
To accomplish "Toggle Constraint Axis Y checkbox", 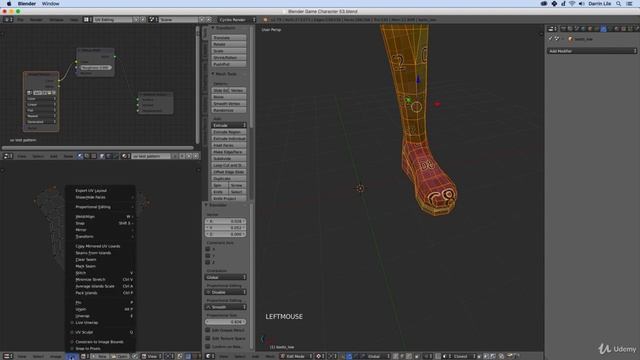I will 208,256.
